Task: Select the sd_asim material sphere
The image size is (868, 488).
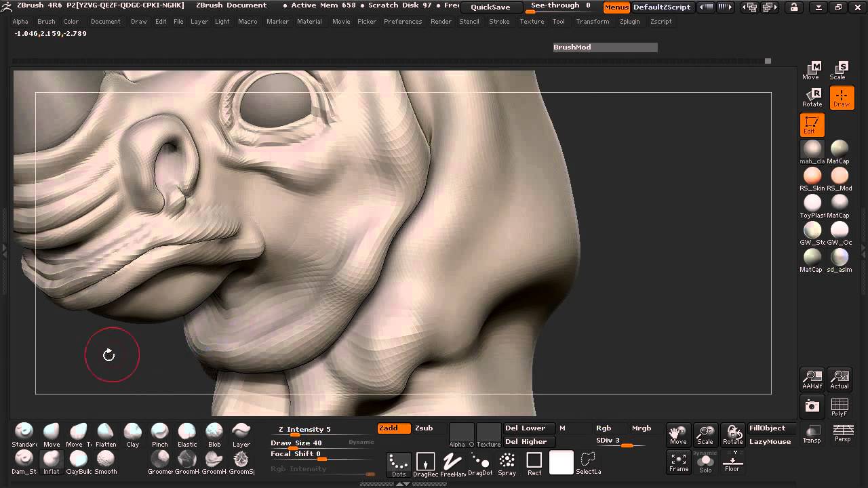Action: [840, 260]
